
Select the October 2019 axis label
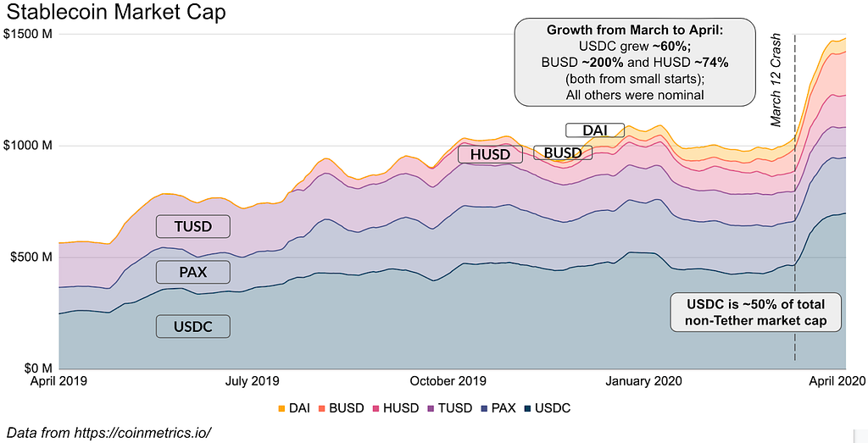[x=448, y=381]
